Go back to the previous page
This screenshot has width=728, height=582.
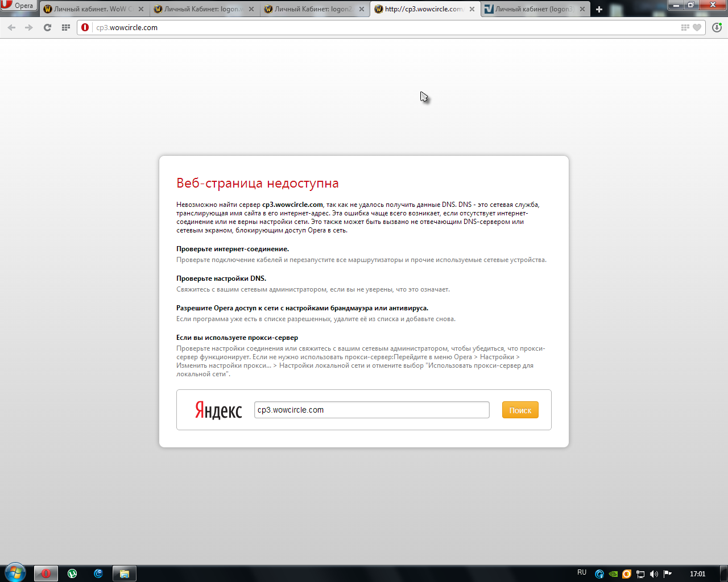coord(11,27)
